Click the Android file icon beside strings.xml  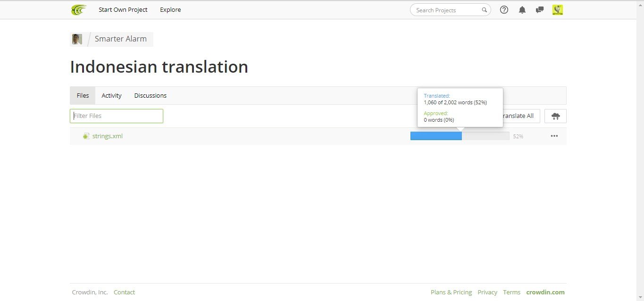86,136
